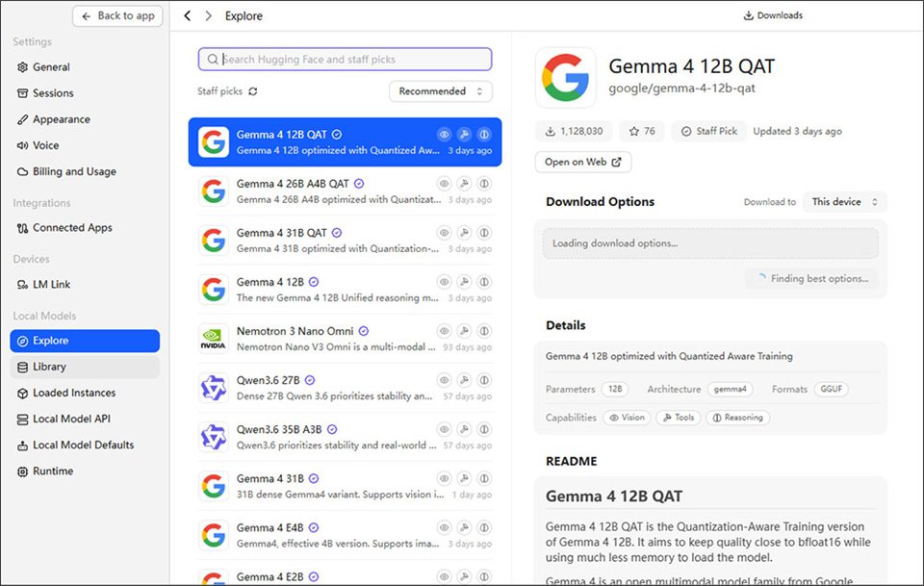Open the Downloads panel
This screenshot has height=586, width=924.
[773, 15]
